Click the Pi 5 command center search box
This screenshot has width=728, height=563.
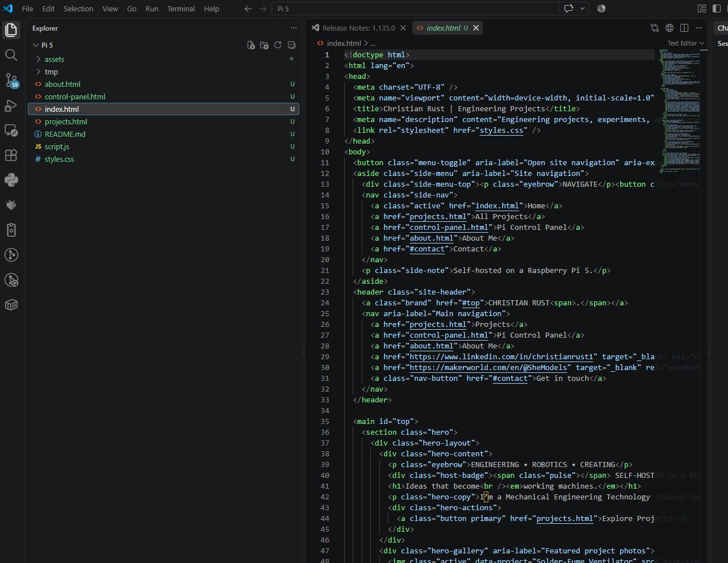(x=415, y=9)
